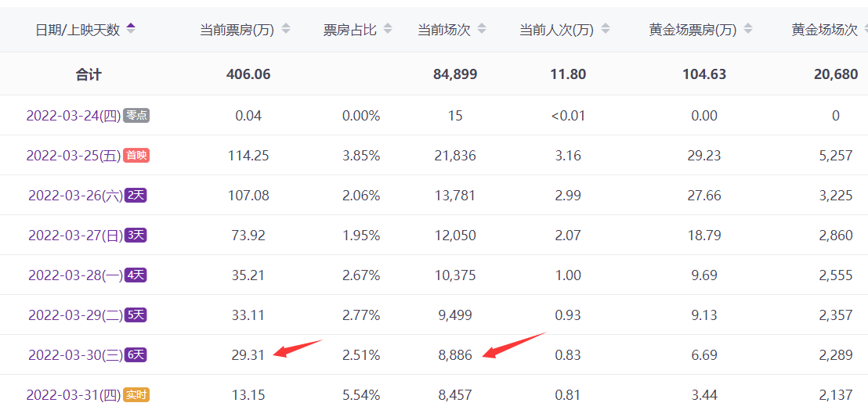This screenshot has height=410, width=868.
Task: Click the 首映 badge on 2022-03-25
Action: click(136, 156)
